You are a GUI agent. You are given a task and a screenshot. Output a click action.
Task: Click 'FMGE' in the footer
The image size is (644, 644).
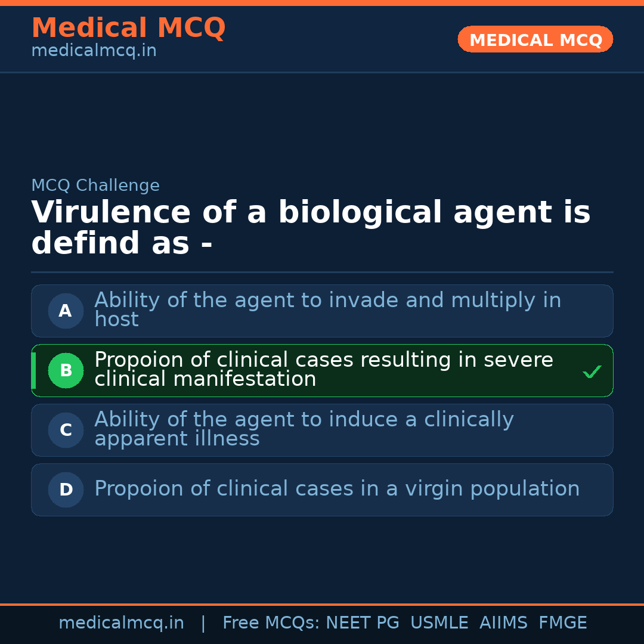coord(562,623)
